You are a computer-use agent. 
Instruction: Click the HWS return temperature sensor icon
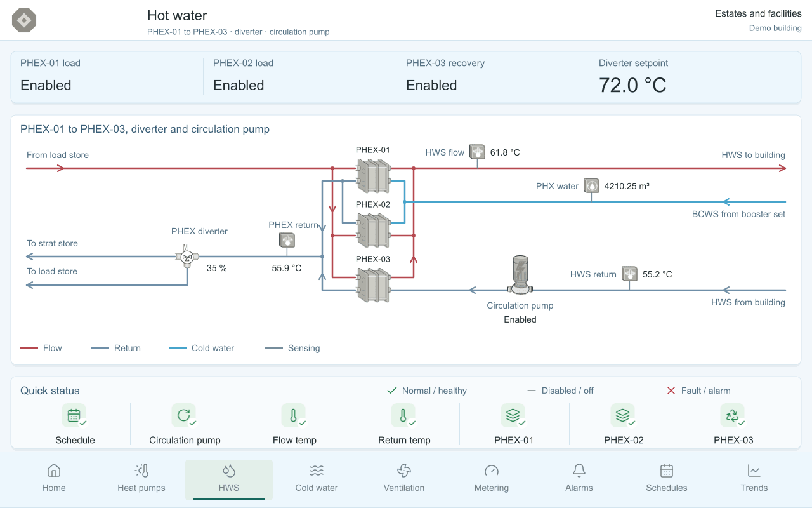pos(629,274)
